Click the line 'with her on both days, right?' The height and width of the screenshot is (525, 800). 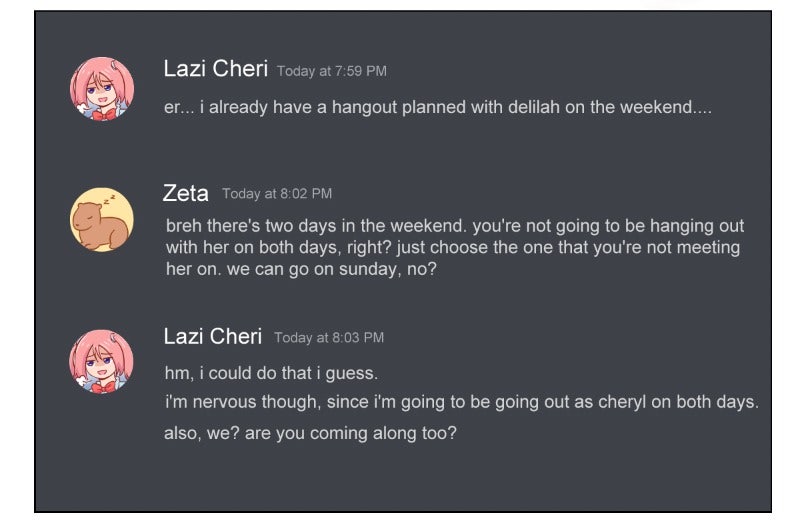click(x=453, y=247)
